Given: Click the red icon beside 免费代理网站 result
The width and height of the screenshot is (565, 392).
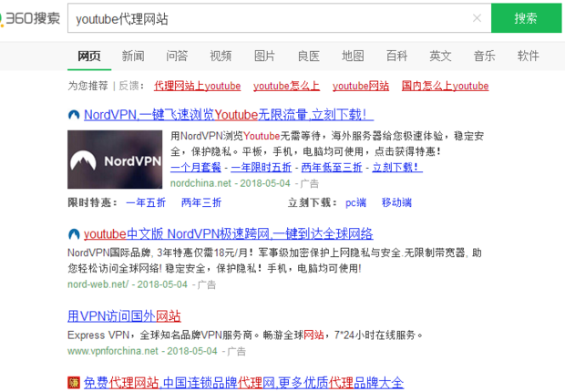Looking at the screenshot, I should [74, 383].
